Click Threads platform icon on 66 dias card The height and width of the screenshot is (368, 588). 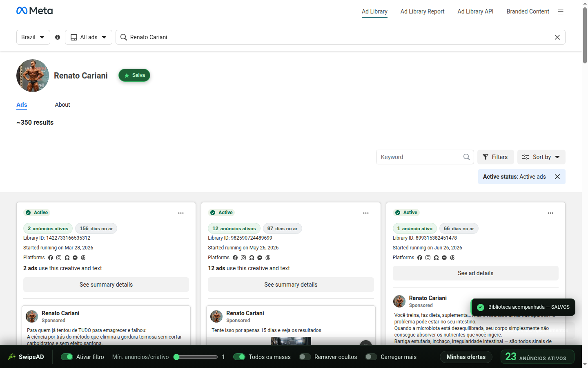[452, 258]
